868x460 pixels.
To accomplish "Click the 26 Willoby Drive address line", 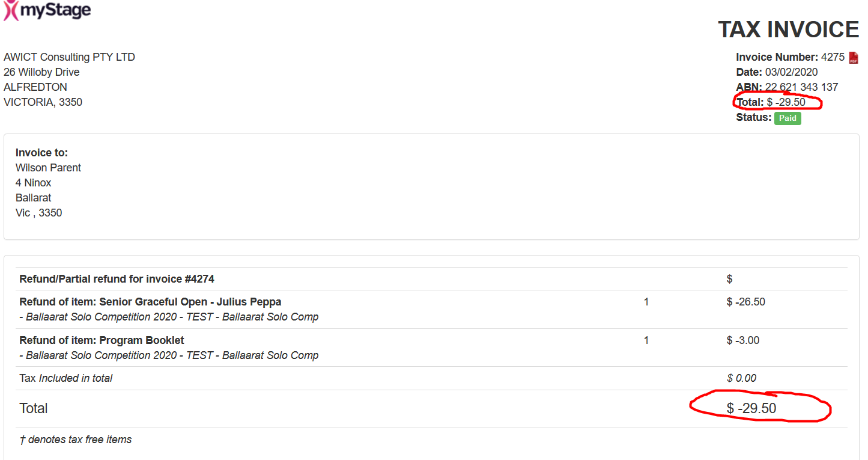I will point(41,72).
